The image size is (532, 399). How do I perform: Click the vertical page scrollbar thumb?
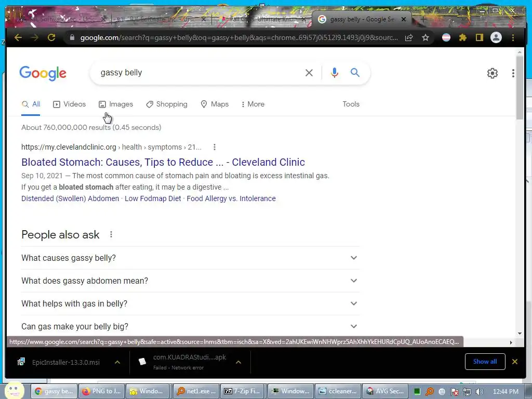coord(520,87)
